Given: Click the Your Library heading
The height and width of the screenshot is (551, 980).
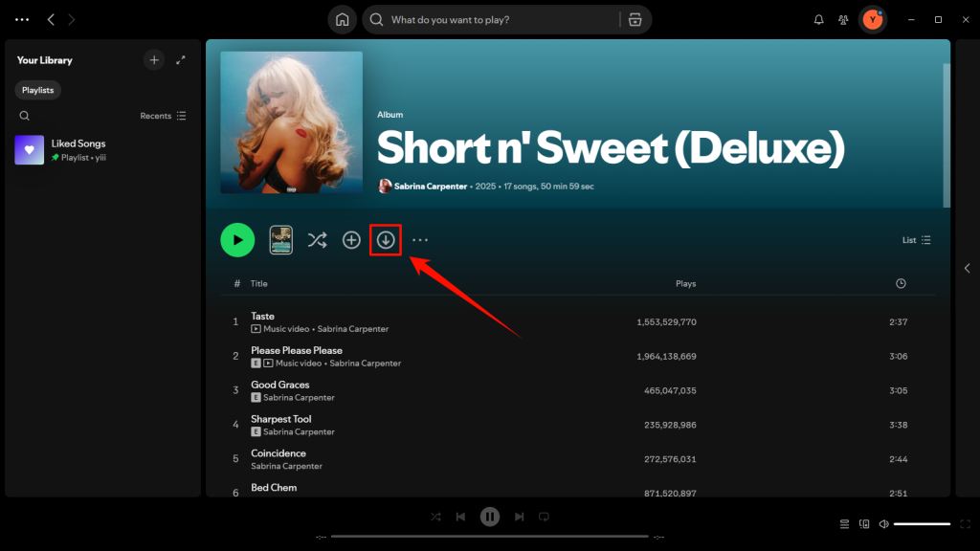Looking at the screenshot, I should tap(44, 60).
